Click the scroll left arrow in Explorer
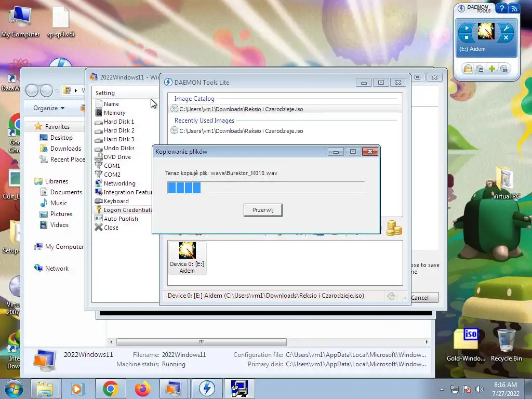Screen dimensions: 532x399 pyautogui.click(x=111, y=342)
